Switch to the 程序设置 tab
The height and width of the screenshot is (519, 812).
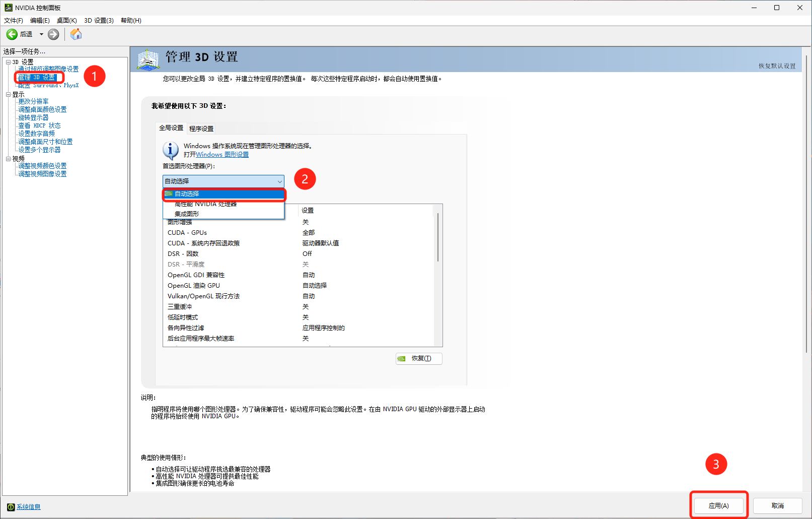[x=201, y=128]
